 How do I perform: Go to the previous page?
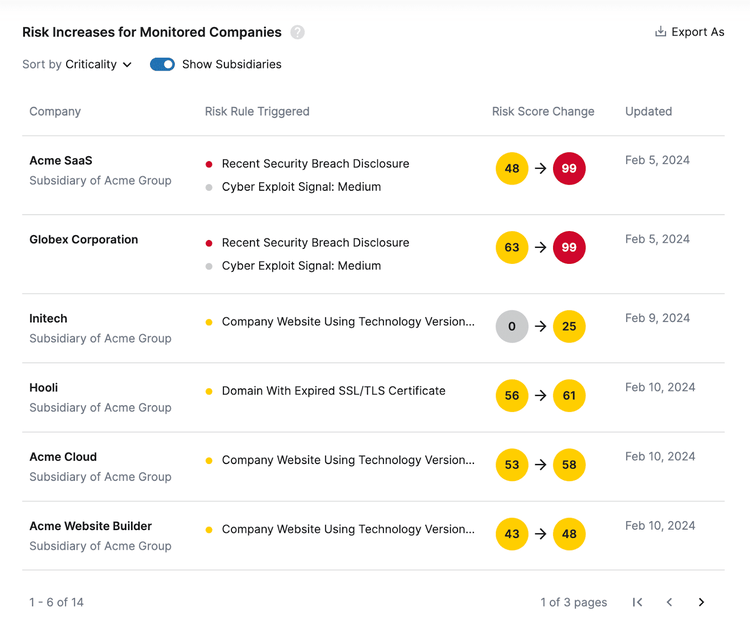click(669, 602)
